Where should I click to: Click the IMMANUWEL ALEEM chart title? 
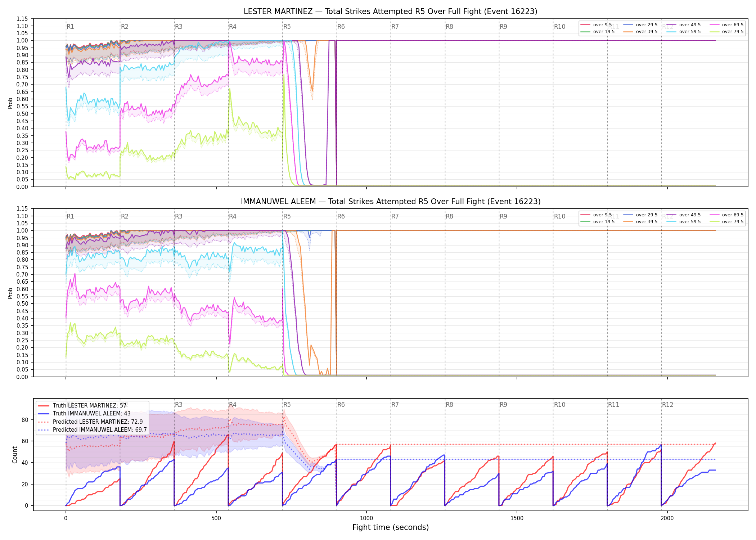[391, 202]
